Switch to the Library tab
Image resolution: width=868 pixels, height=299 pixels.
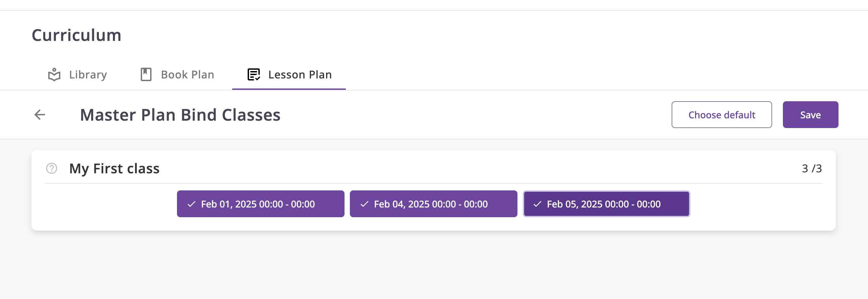(x=87, y=74)
